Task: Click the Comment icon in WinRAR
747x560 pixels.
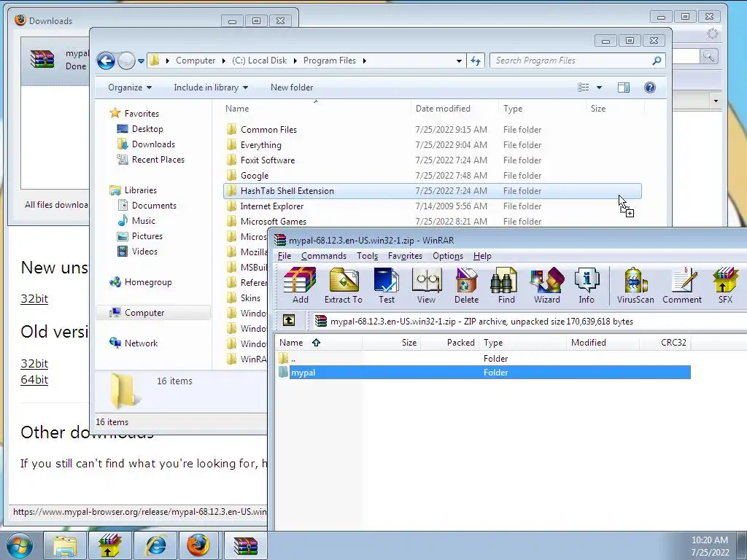Action: 682,285
